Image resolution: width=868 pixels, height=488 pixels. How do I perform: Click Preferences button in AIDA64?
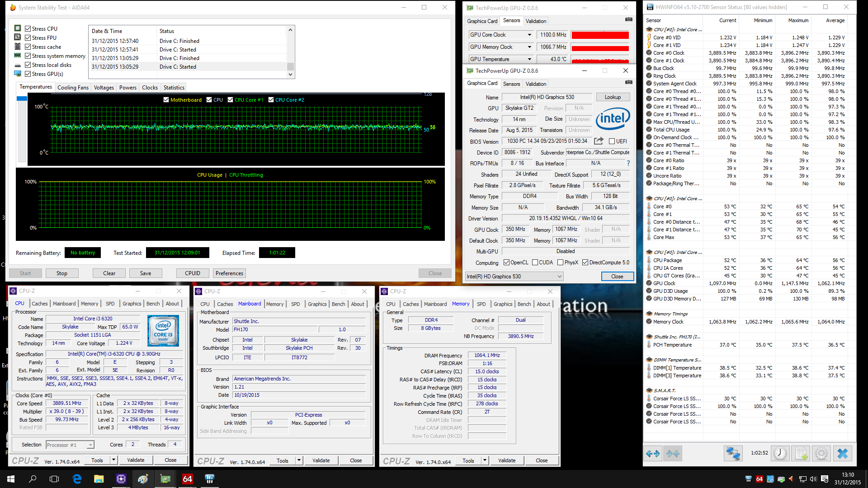[229, 273]
